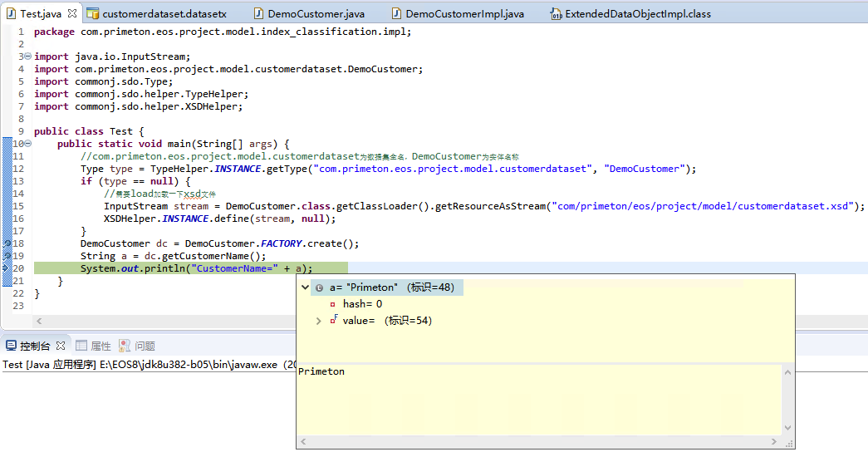
Task: Open ExtendedDataObjectImpl.class tab
Action: [x=637, y=14]
